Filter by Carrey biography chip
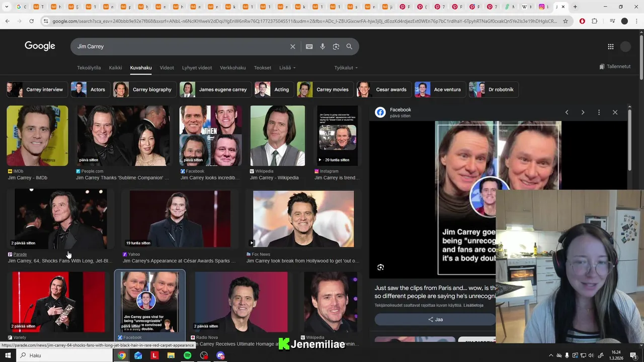This screenshot has height=362, width=644. [x=144, y=89]
